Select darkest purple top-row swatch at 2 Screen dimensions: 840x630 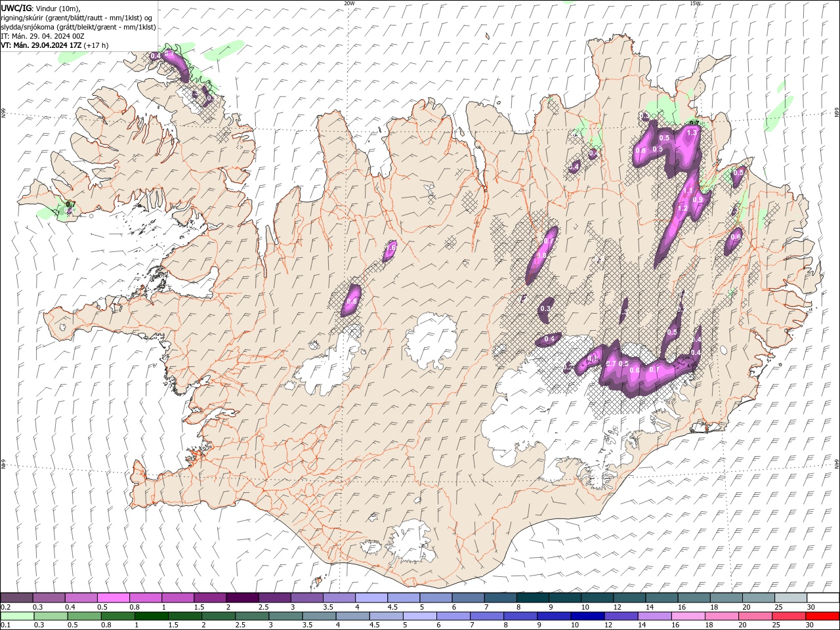point(242,598)
